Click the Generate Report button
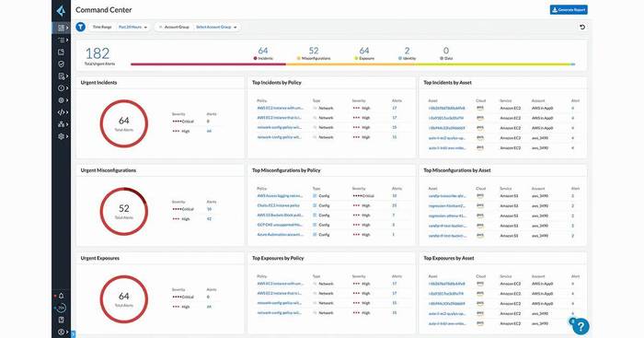Screen dimensions: 644x338 click(569, 10)
